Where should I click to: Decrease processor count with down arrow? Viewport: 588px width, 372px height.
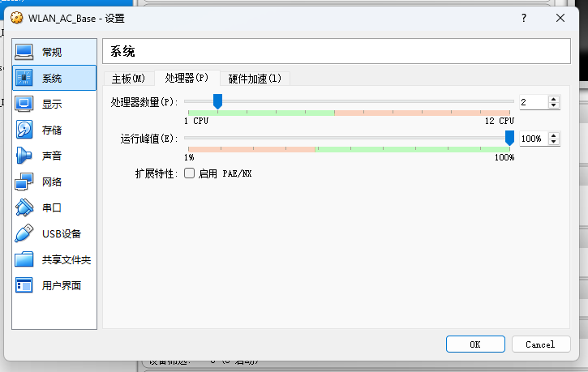coord(554,105)
